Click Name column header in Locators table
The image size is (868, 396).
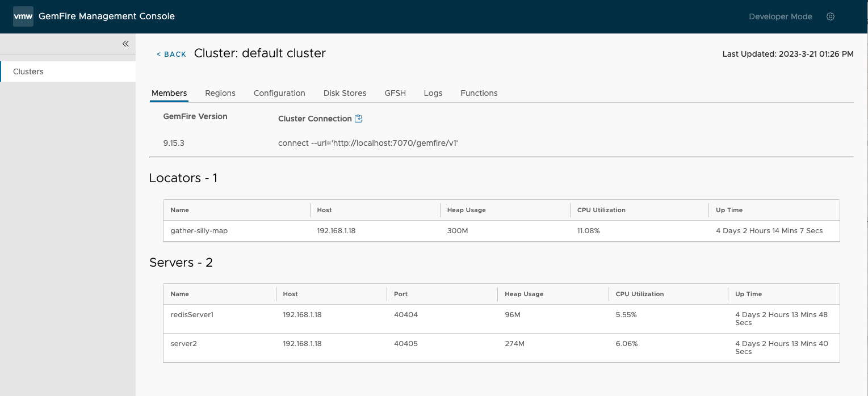point(179,210)
